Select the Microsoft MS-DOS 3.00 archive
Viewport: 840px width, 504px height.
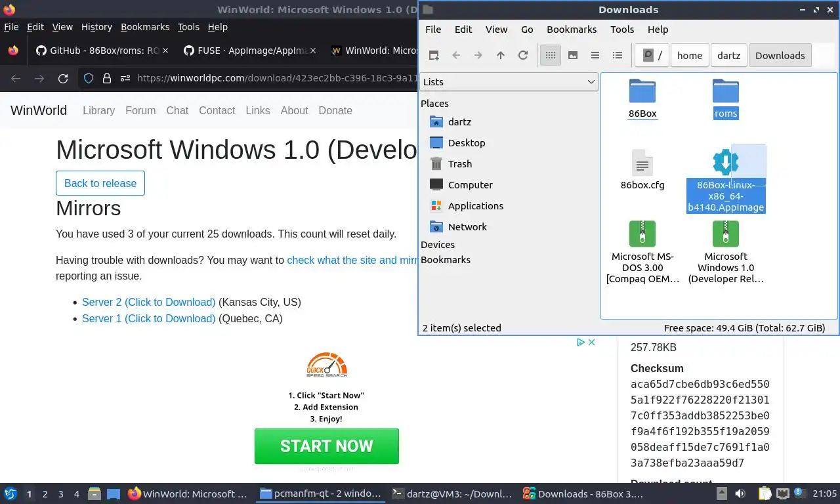click(642, 252)
